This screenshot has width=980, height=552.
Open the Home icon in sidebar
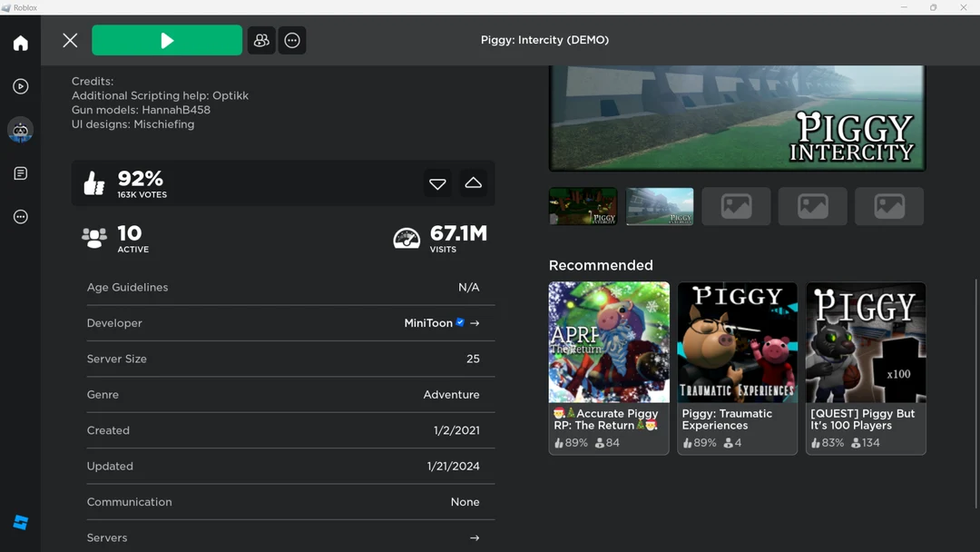click(x=20, y=44)
